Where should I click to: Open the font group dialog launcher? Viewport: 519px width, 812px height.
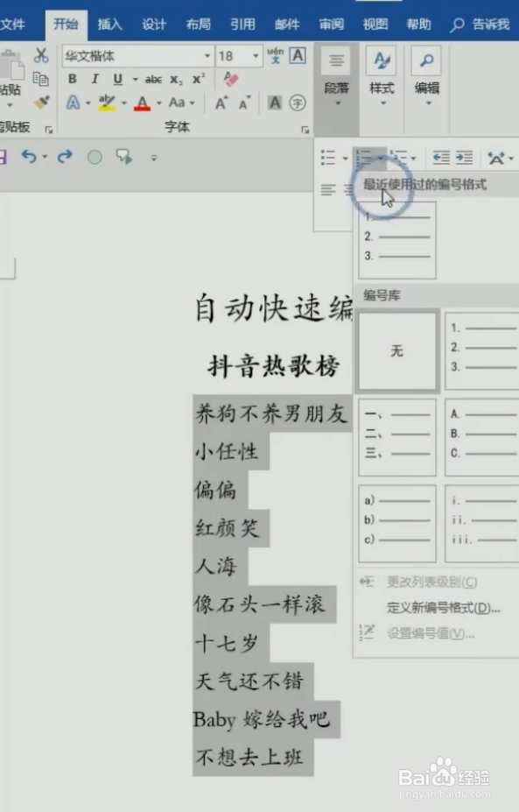[305, 130]
